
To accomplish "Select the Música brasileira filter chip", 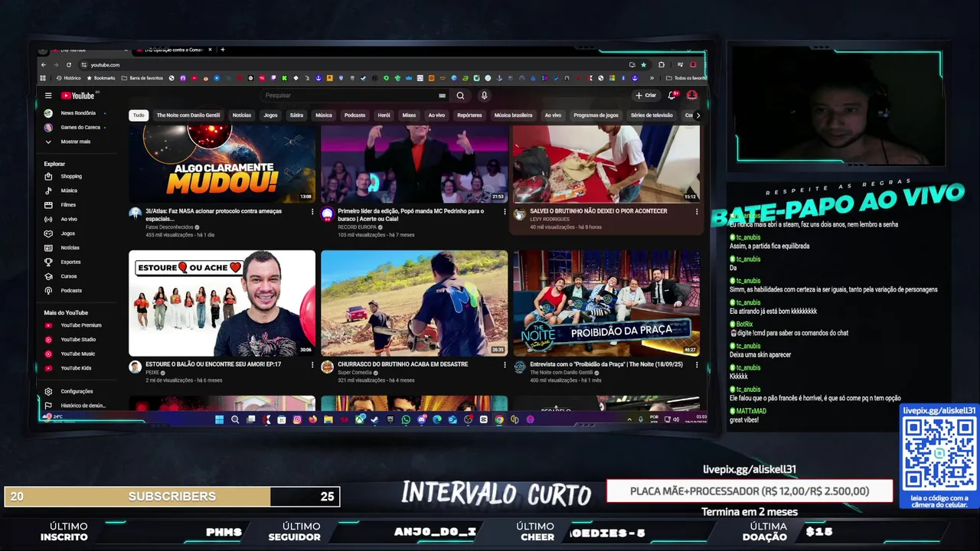I will click(513, 116).
